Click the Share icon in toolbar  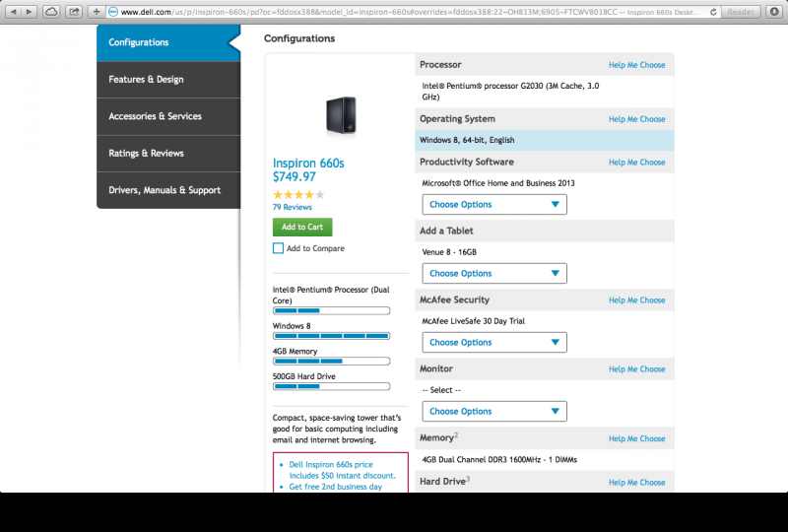click(74, 11)
